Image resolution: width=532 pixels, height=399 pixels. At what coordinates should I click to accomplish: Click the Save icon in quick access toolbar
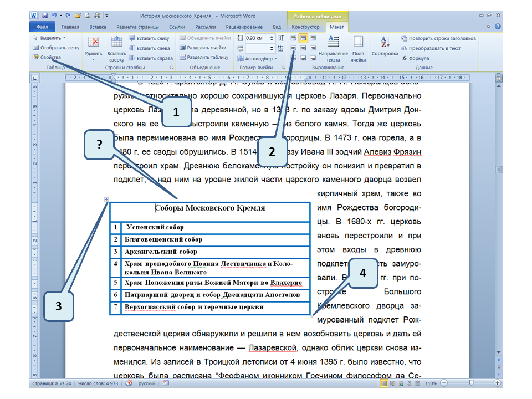(x=44, y=16)
